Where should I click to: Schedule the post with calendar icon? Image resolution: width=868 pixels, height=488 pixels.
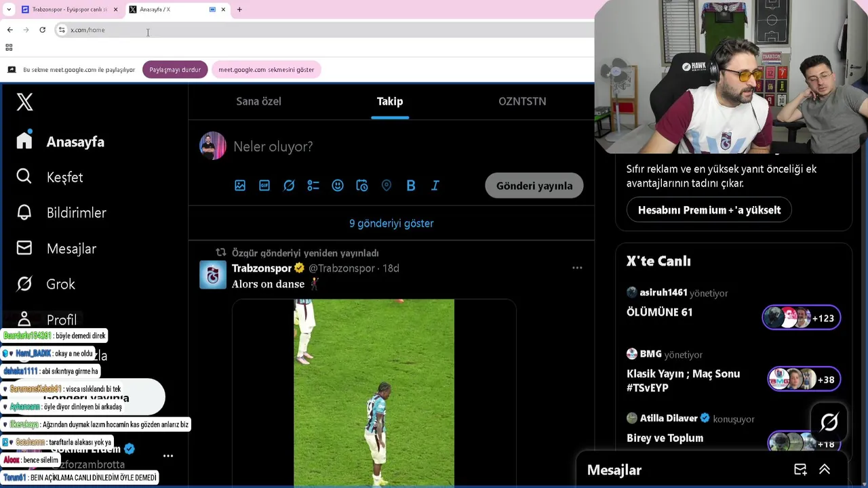click(x=362, y=185)
